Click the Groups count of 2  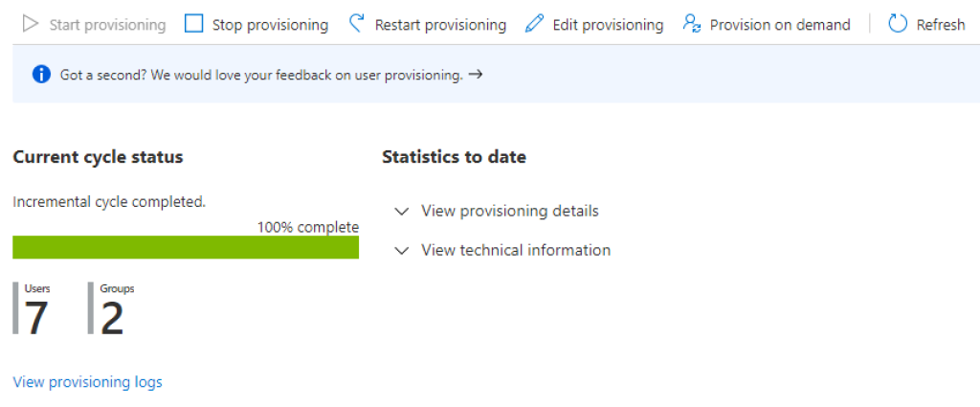click(112, 317)
